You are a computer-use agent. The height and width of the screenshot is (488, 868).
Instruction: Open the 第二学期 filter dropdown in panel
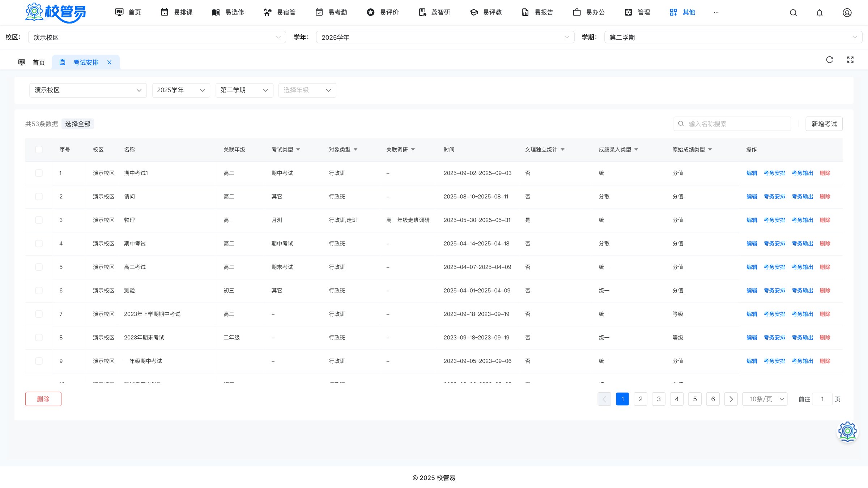tap(244, 90)
